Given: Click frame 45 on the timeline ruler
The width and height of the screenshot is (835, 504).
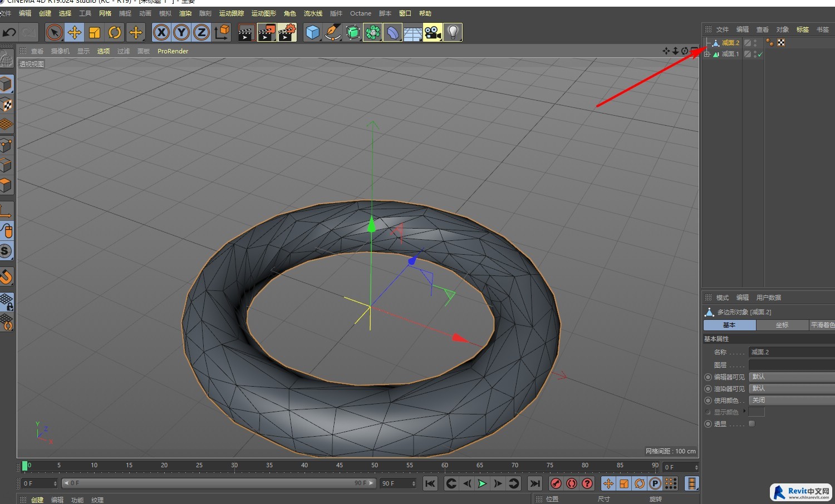Looking at the screenshot, I should (339, 466).
